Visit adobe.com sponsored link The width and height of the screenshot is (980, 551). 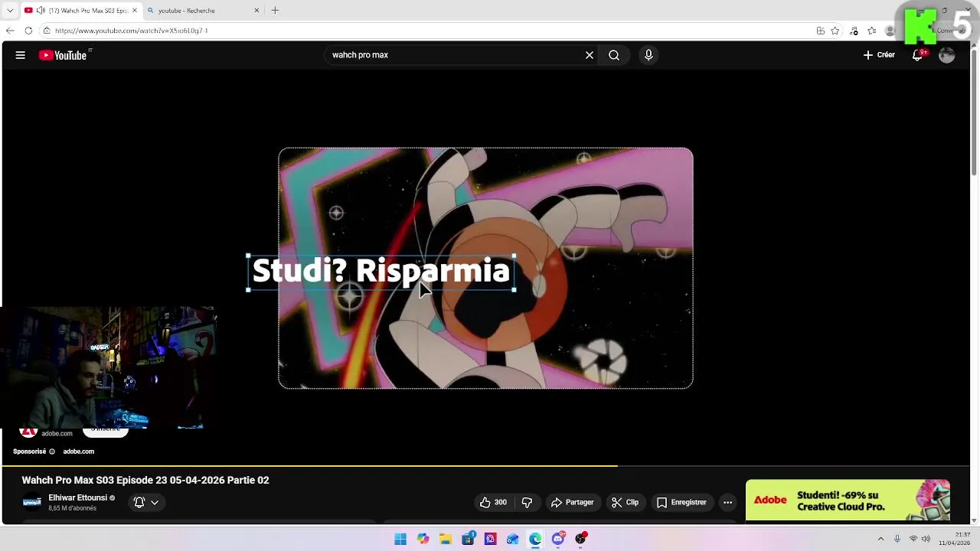pyautogui.click(x=78, y=452)
